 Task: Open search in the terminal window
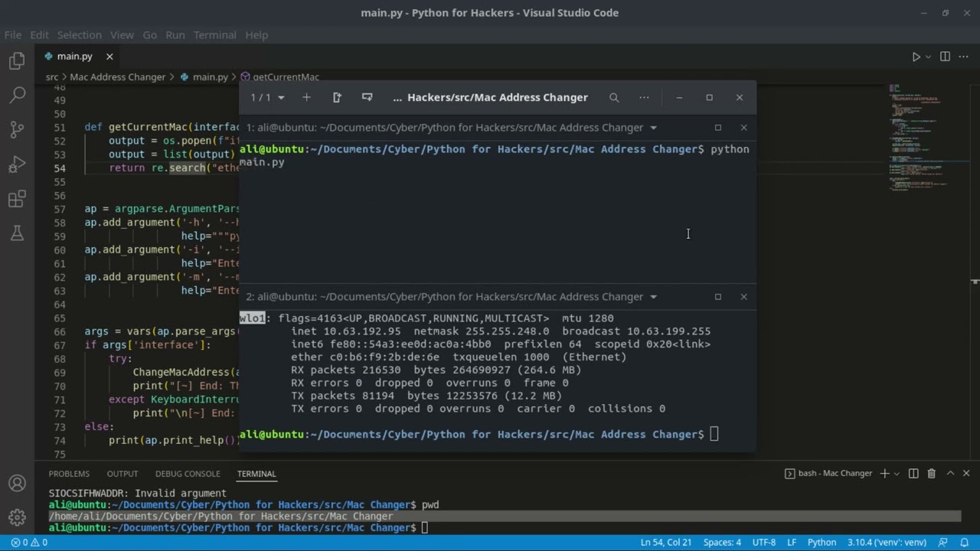tap(614, 97)
